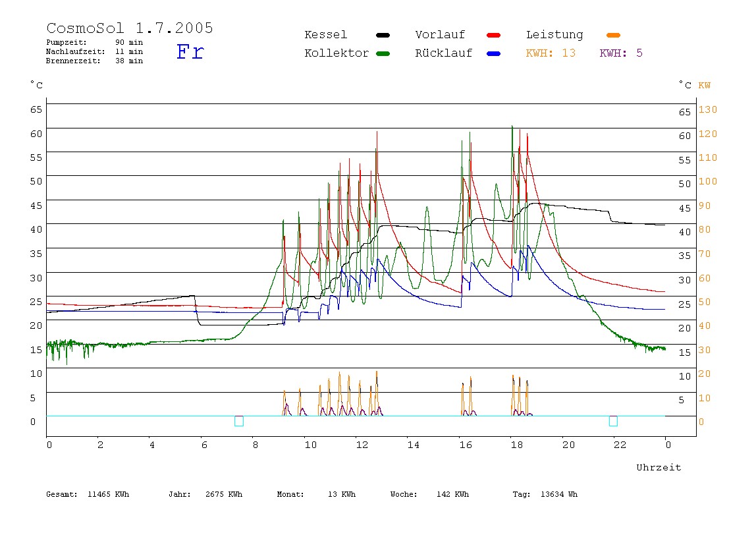The width and height of the screenshot is (756, 535).
Task: Click the 'Monat:' label
Action: click(x=290, y=494)
